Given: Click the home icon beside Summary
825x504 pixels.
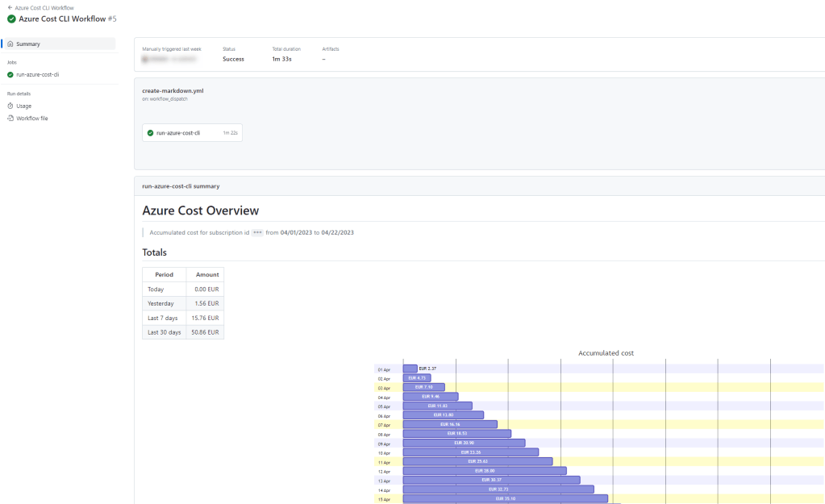Looking at the screenshot, I should pyautogui.click(x=10, y=44).
